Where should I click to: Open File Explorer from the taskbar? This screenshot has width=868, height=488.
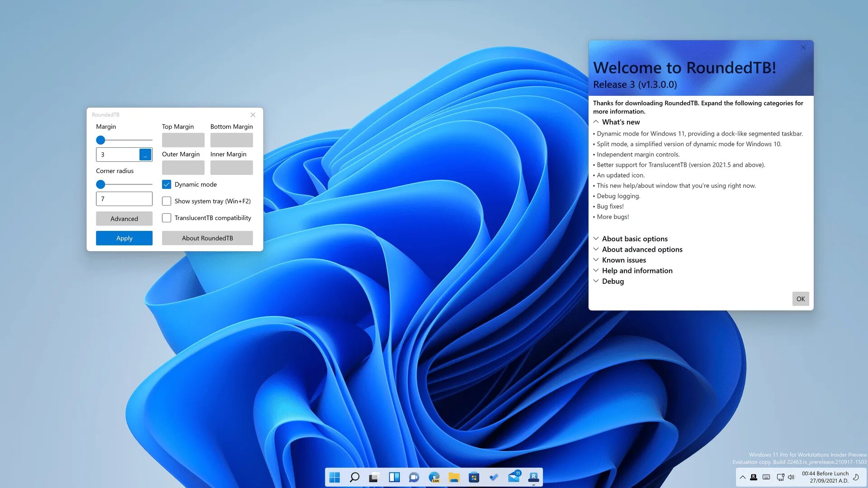point(453,477)
